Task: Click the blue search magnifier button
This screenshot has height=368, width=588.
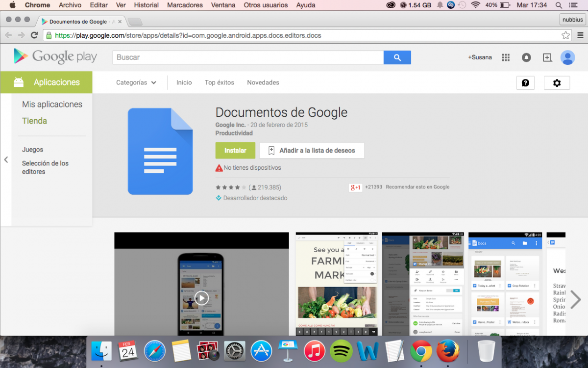Action: (397, 57)
